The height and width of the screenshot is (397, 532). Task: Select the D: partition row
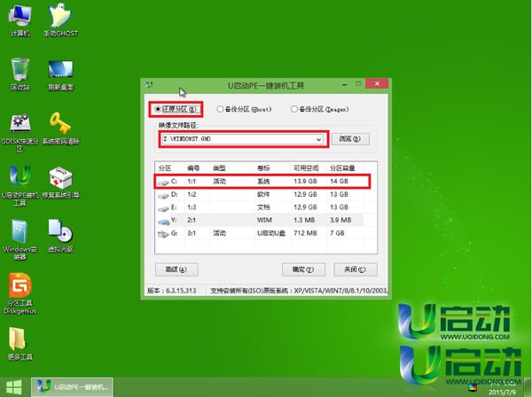click(262, 194)
